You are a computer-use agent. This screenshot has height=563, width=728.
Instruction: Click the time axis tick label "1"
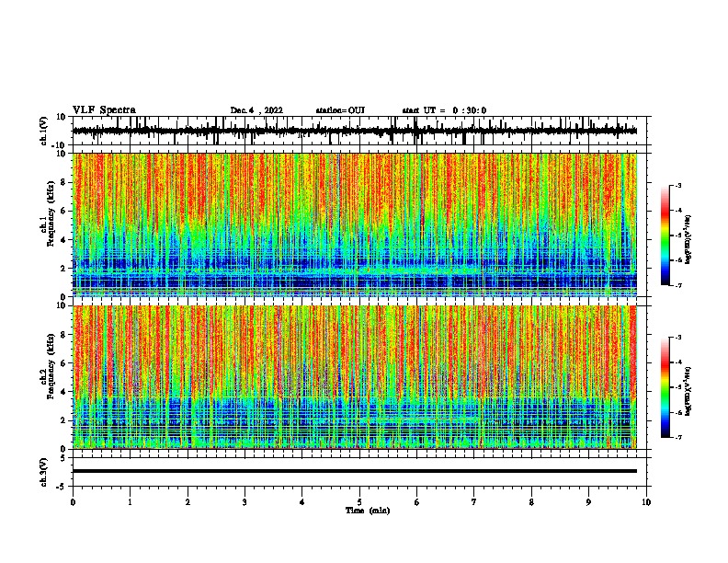[x=130, y=502]
